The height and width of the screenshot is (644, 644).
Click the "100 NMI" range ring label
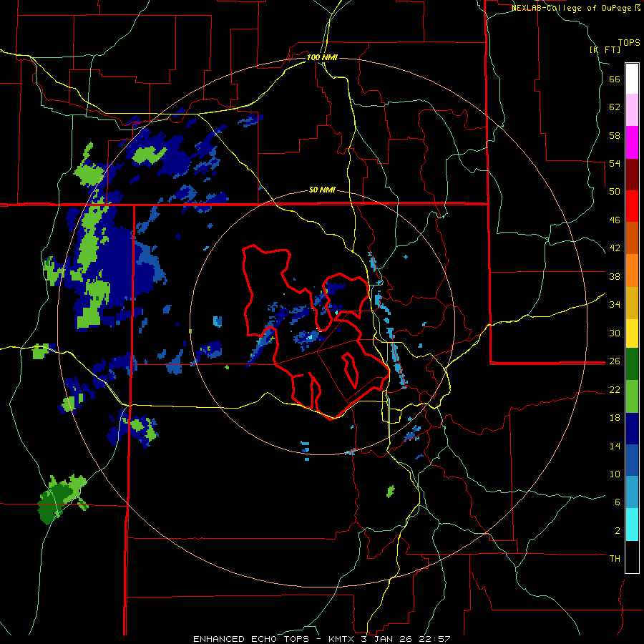click(x=322, y=57)
